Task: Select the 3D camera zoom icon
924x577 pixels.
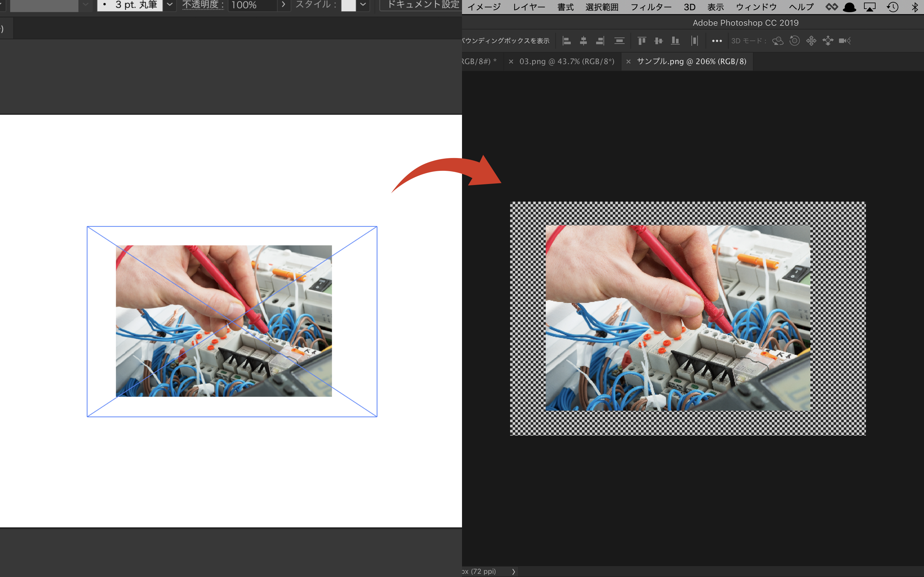Action: point(844,41)
